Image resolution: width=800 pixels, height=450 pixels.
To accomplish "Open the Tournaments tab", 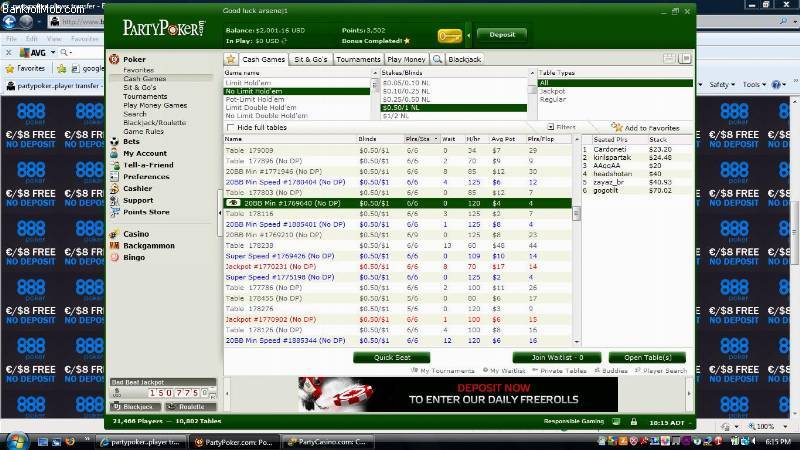I will (358, 59).
